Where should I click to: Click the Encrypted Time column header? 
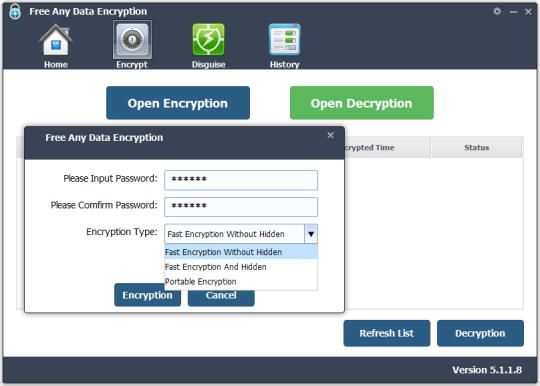pos(387,147)
